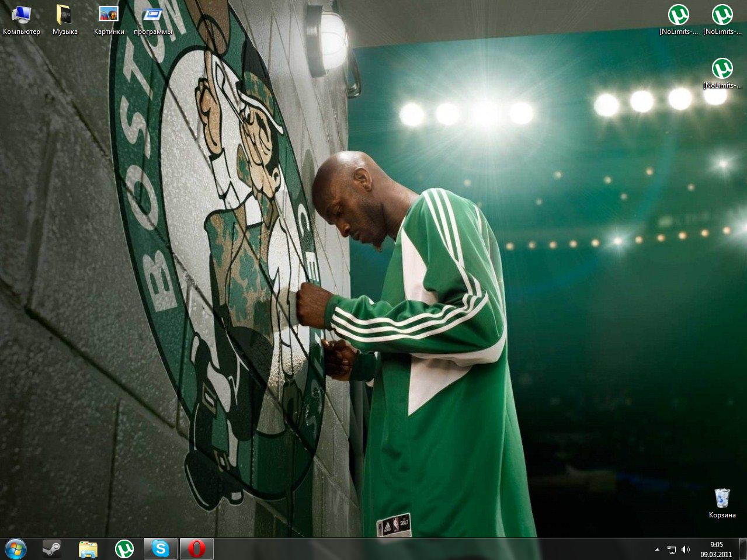Screen dimensions: 747x560
Task: Switch to the Opera browser taskbar button
Action: (x=196, y=549)
